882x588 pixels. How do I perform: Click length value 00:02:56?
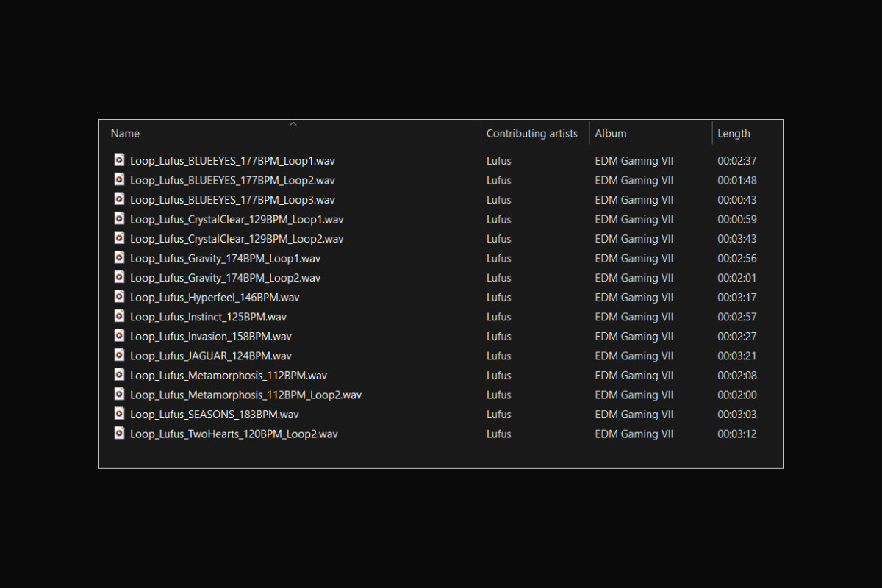pyautogui.click(x=737, y=258)
